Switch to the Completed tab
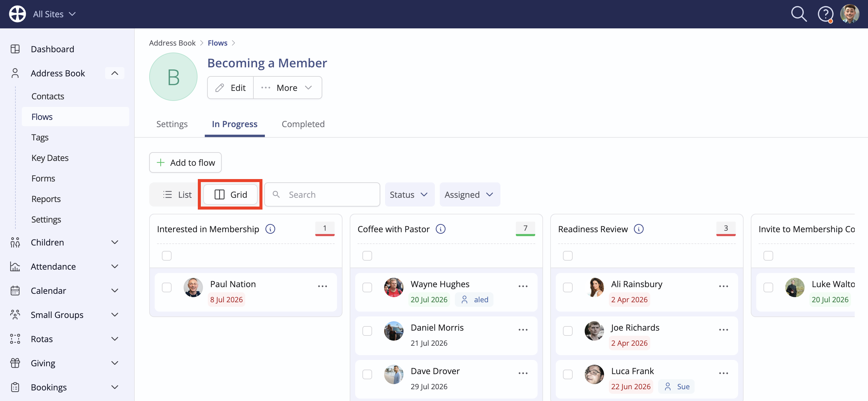 point(303,124)
